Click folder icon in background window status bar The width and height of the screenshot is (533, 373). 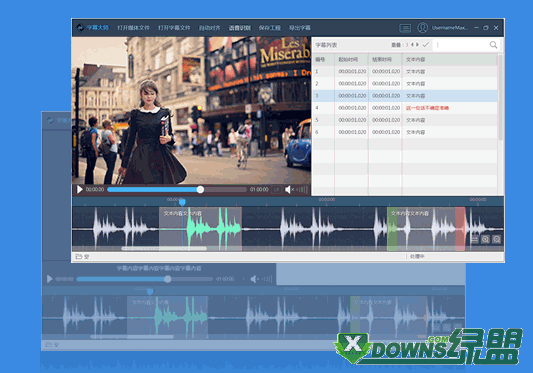[49, 345]
